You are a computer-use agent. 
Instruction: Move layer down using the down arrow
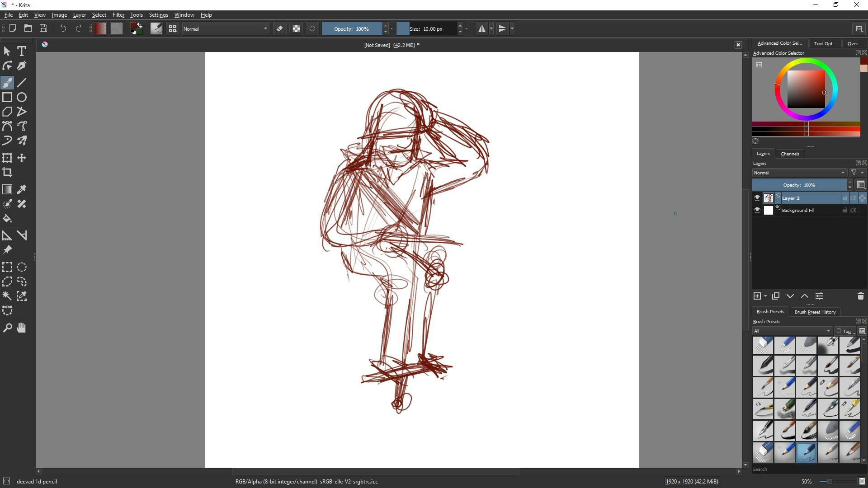coord(790,296)
